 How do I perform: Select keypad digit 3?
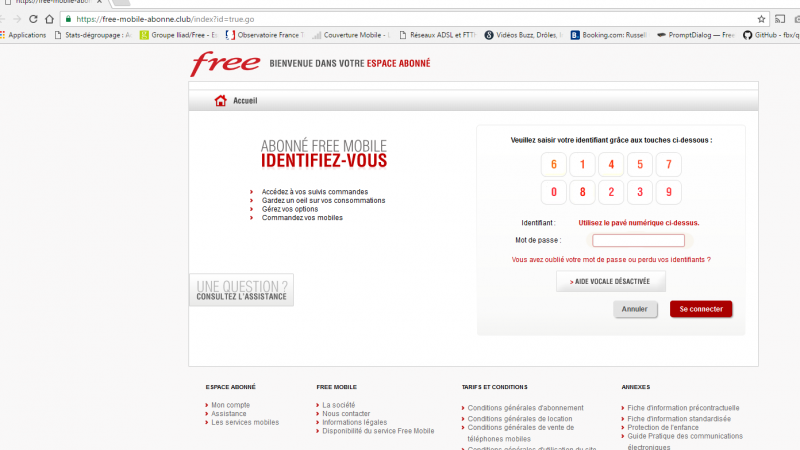point(640,192)
